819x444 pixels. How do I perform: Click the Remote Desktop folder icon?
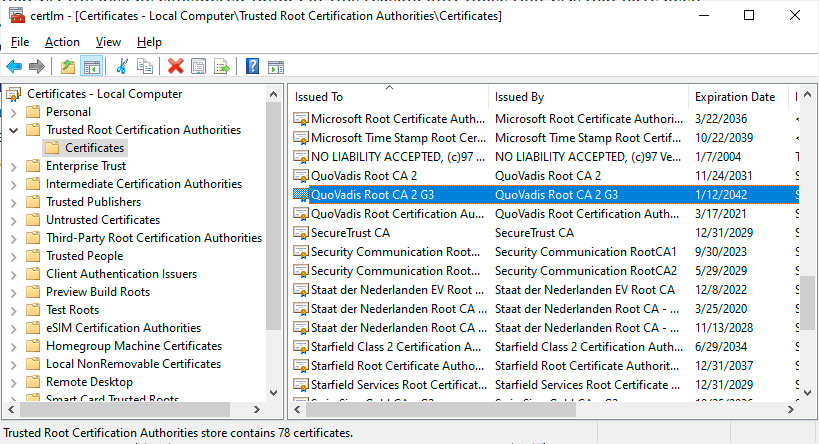(33, 382)
